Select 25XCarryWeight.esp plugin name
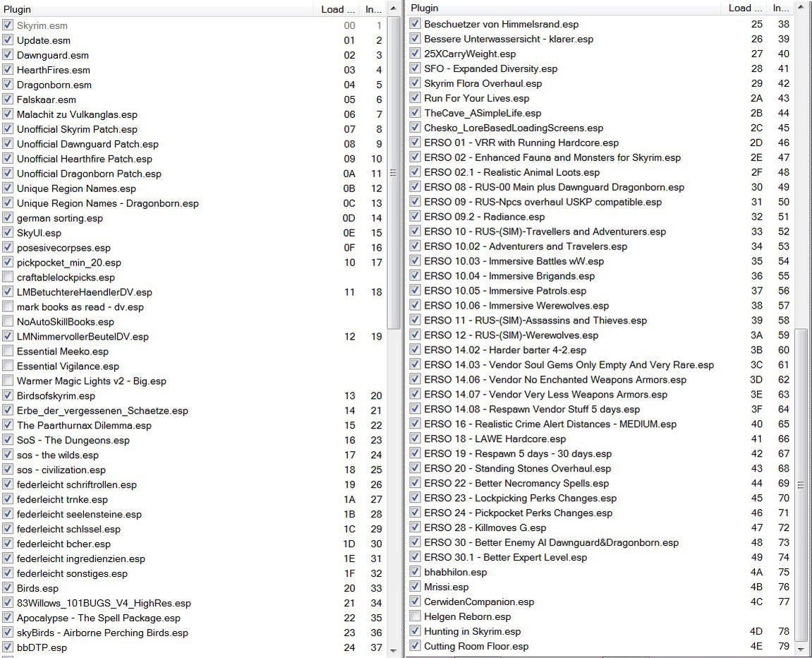The width and height of the screenshot is (812, 658). (470, 54)
